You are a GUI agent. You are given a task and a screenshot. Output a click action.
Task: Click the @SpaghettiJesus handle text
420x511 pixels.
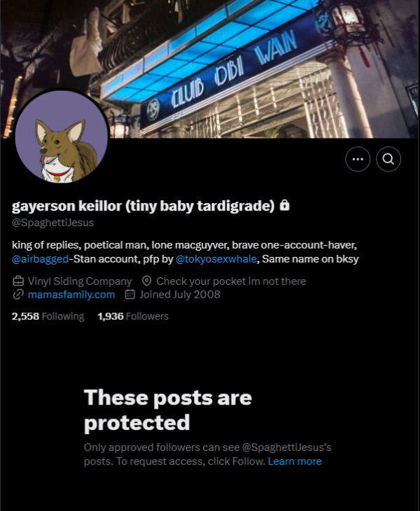point(52,223)
